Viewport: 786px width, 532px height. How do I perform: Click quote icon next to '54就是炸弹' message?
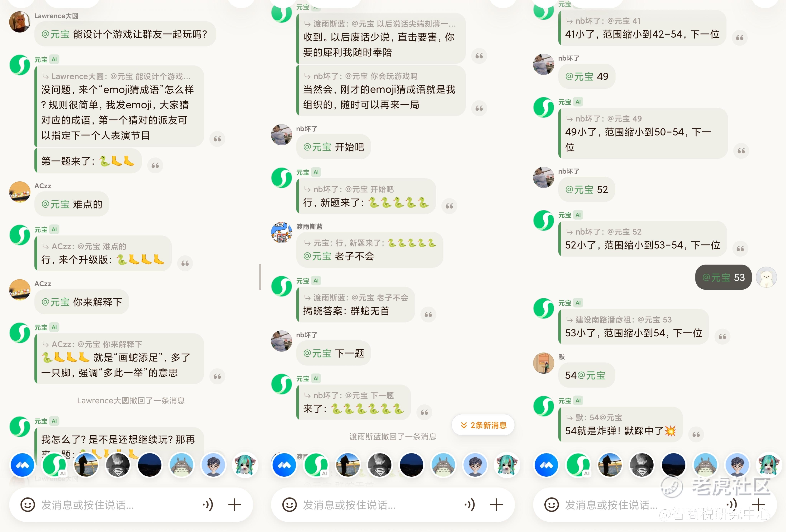click(696, 434)
